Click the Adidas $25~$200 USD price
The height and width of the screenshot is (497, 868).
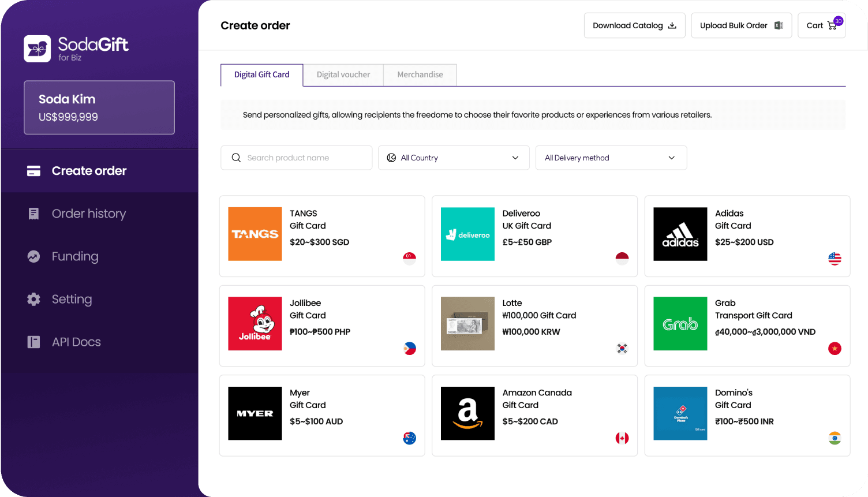[744, 242]
